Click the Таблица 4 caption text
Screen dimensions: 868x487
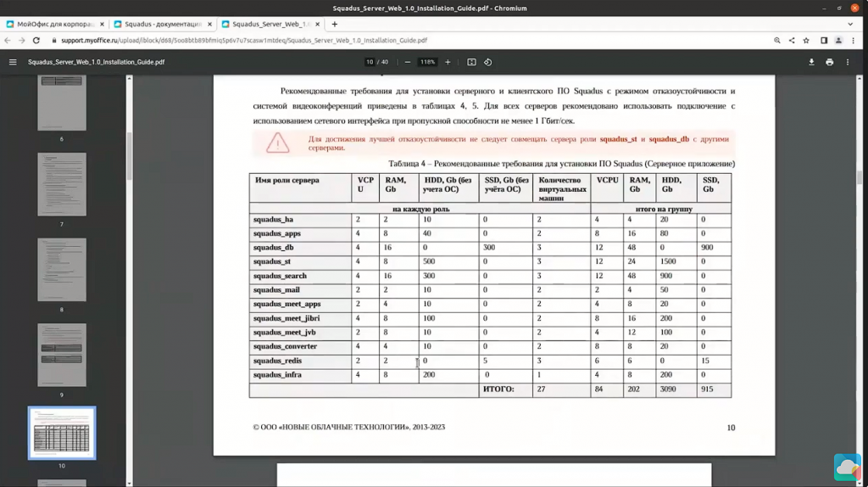561,164
